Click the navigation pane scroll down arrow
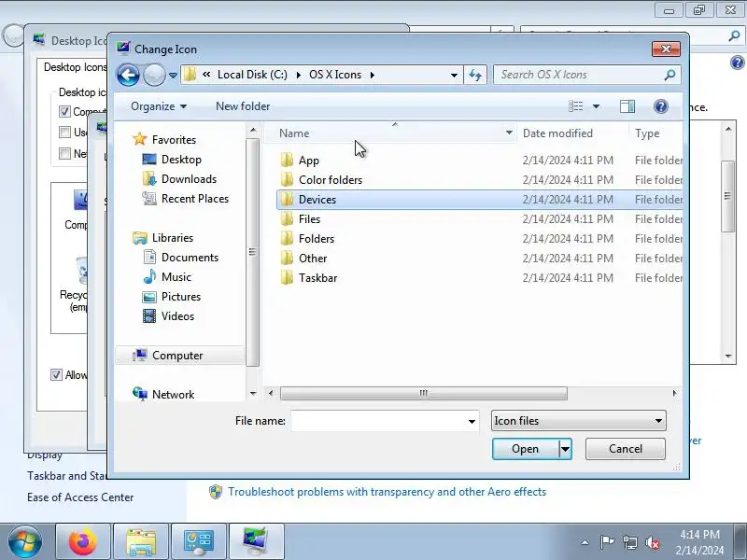 253,393
